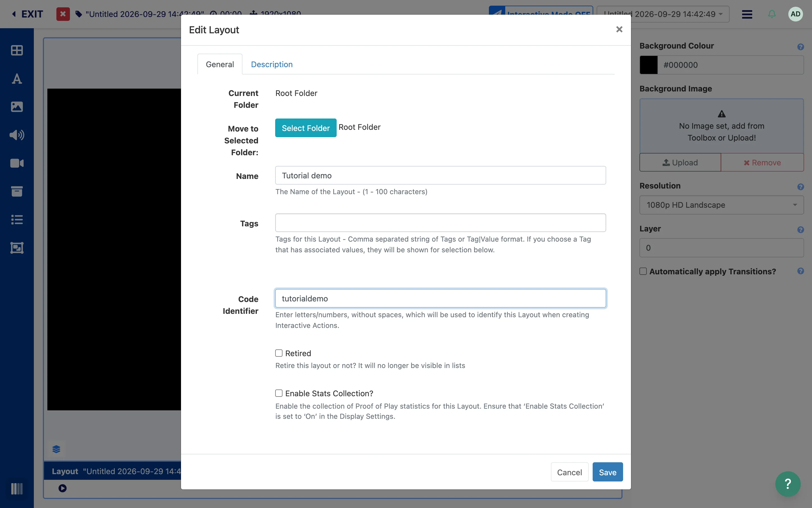Open the Untitled layout selector dropdown
The height and width of the screenshot is (508, 812).
tap(663, 14)
